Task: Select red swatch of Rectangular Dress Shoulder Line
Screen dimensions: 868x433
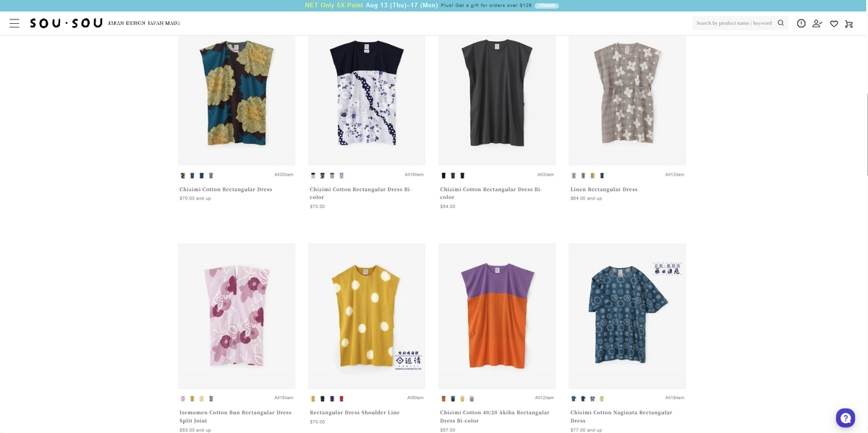Action: pyautogui.click(x=341, y=398)
